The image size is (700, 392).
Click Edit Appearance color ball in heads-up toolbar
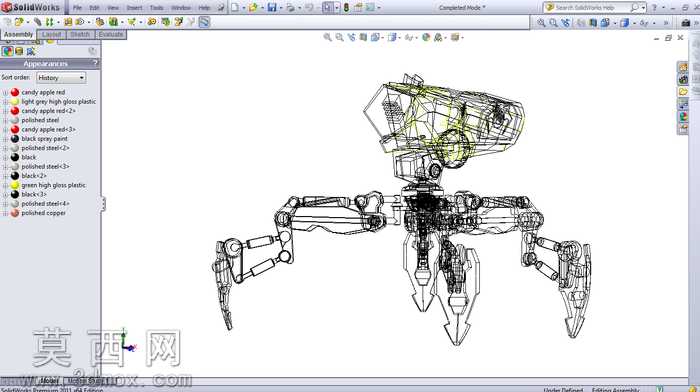pos(425,38)
